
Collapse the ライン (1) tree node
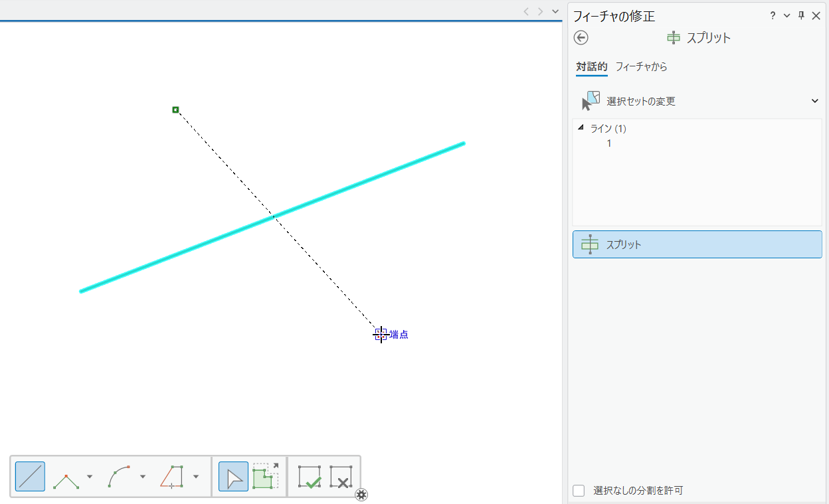[x=581, y=128]
